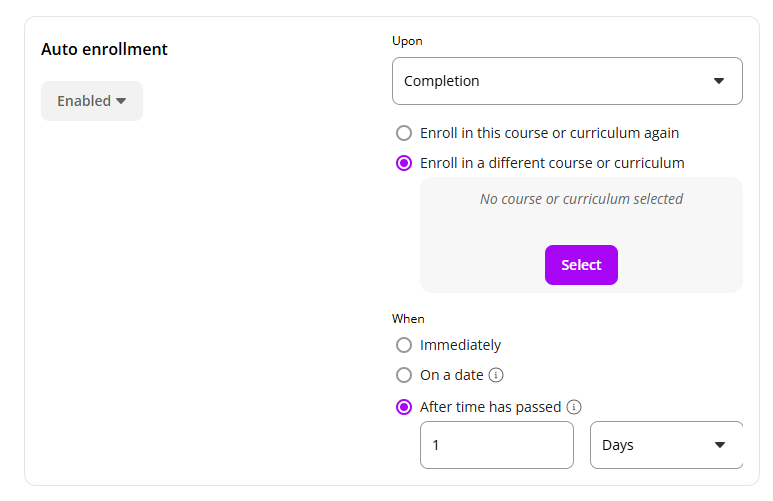
Task: Click the down arrow in the Completion box
Action: pyautogui.click(x=719, y=81)
